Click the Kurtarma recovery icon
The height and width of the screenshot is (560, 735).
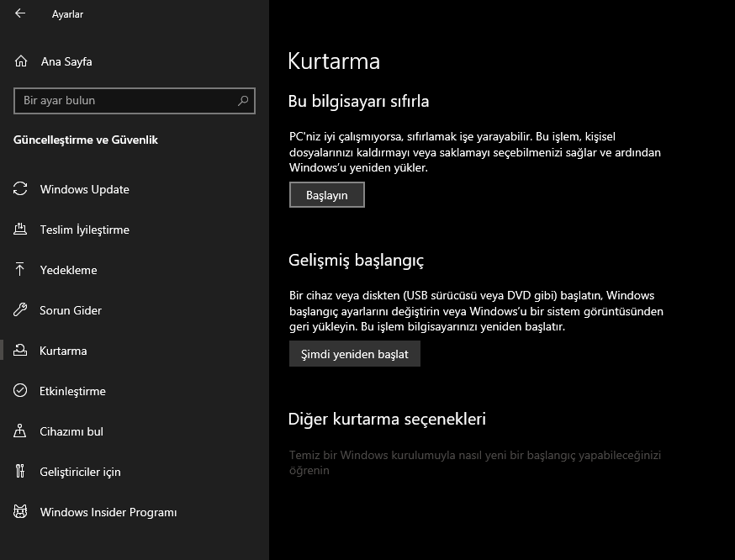(20, 350)
